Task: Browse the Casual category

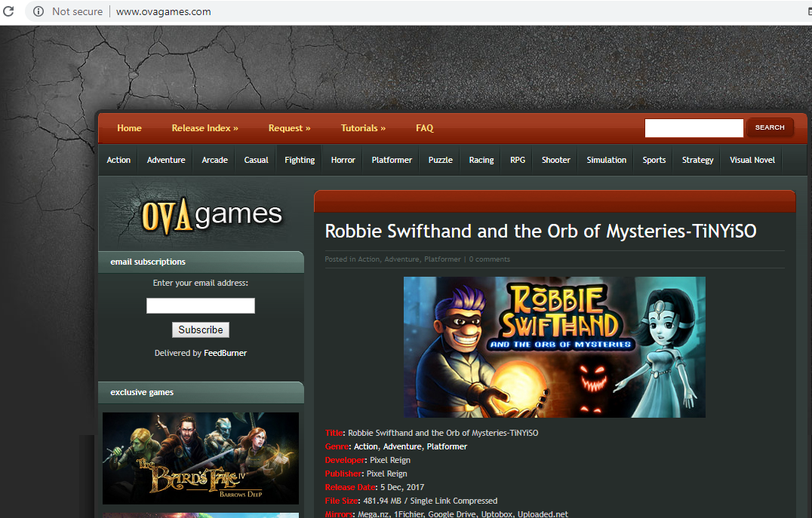Action: 256,160
